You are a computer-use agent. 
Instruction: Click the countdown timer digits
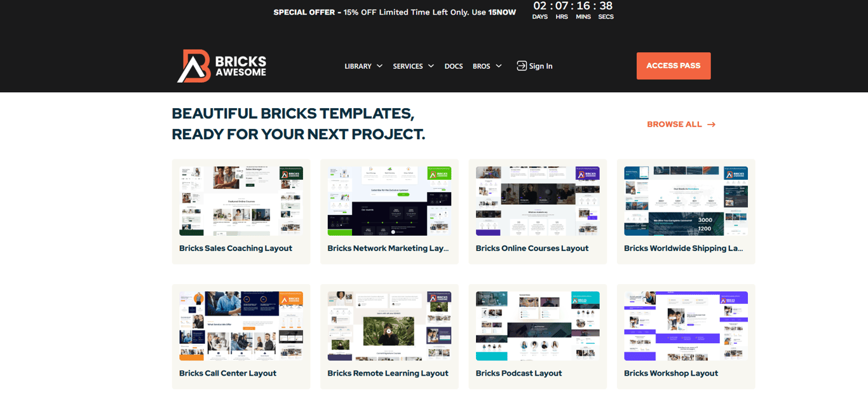pos(573,6)
